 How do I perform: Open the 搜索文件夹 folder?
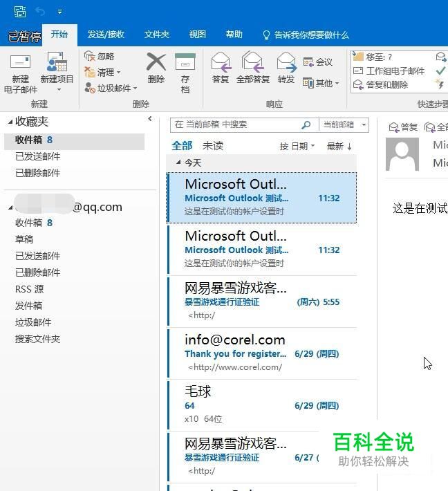tap(37, 339)
